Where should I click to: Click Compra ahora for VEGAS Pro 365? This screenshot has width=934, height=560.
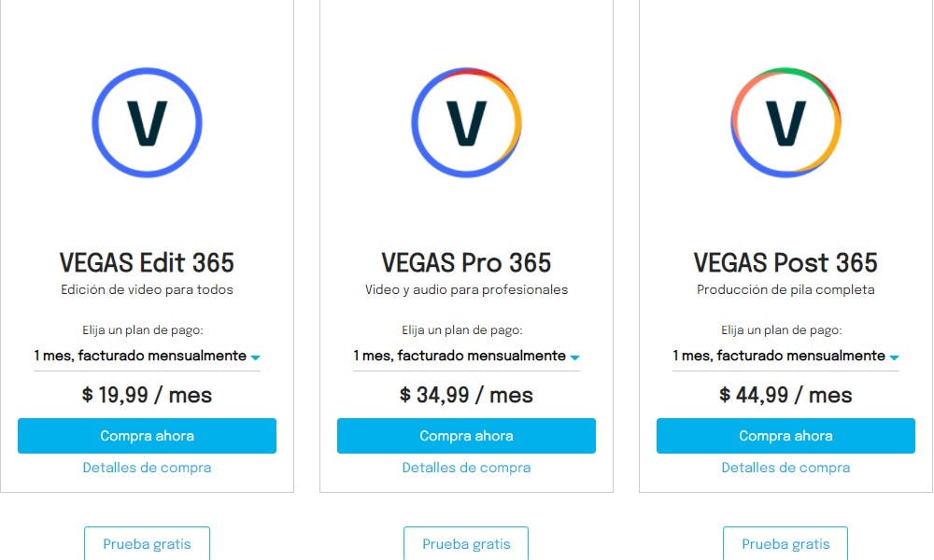pyautogui.click(x=466, y=435)
